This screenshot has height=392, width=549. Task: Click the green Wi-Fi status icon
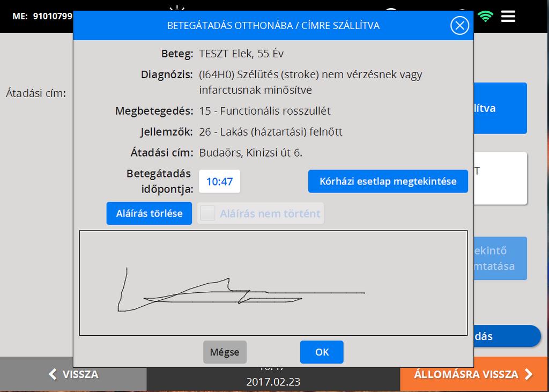coord(486,16)
